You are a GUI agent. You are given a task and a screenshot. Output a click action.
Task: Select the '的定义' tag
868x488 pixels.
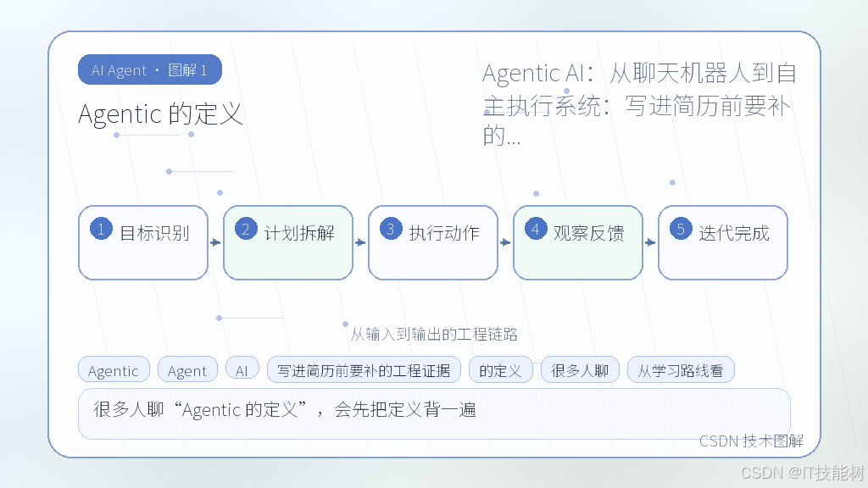(500, 369)
